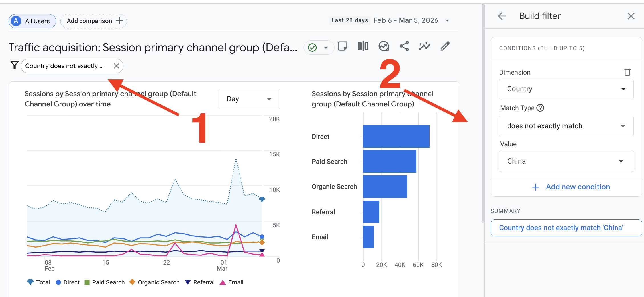Image resolution: width=644 pixels, height=297 pixels.
Task: Expand the Match Type dropdown
Action: (566, 126)
